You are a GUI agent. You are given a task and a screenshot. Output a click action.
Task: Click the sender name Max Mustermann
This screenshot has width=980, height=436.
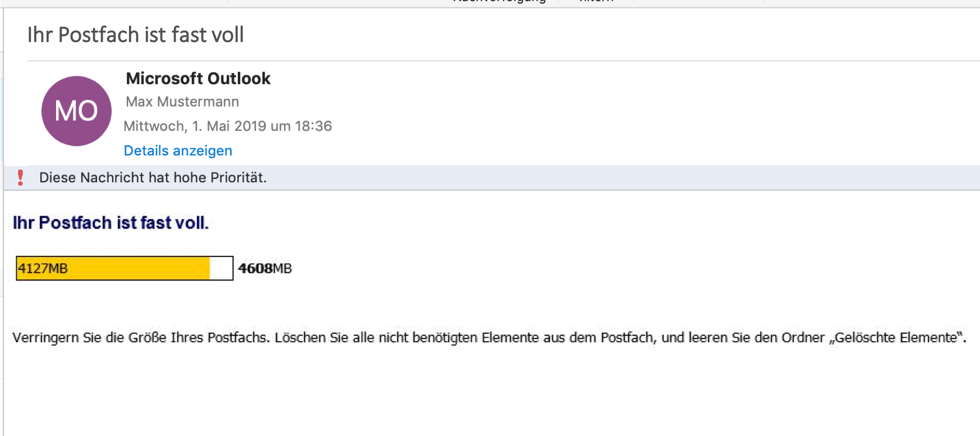point(182,102)
